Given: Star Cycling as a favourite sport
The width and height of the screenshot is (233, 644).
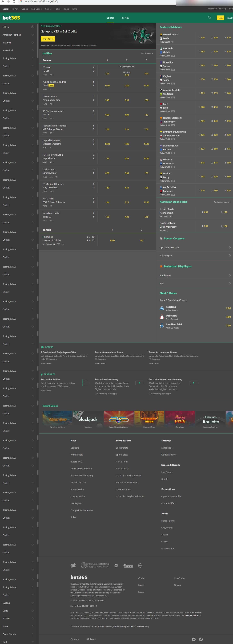Looking at the screenshot, I should 33,603.
